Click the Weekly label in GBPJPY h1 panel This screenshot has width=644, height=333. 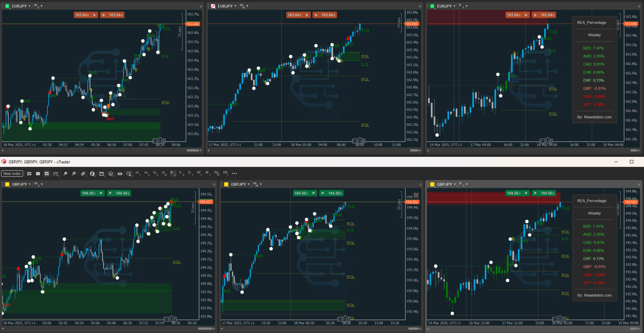pos(594,213)
